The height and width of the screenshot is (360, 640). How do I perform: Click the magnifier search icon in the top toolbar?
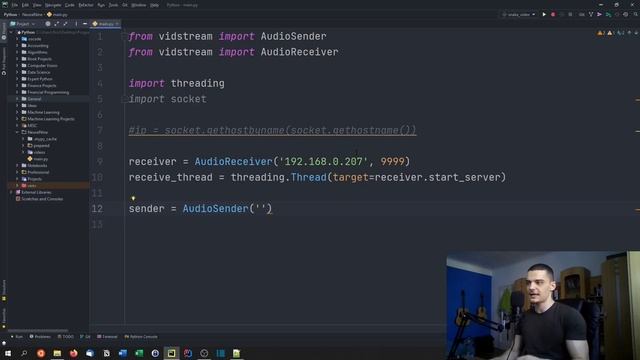click(636, 14)
